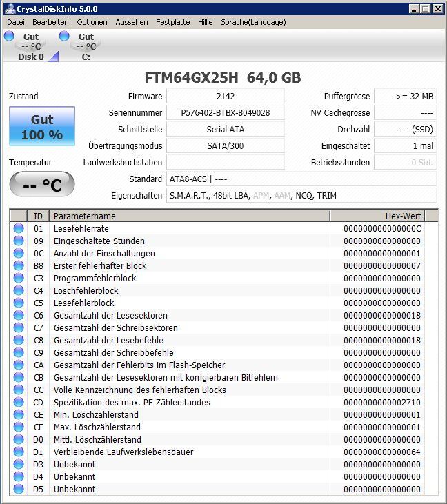Select the Programmfehlerblock parameter name
This screenshot has width=447, height=504.
point(95,279)
